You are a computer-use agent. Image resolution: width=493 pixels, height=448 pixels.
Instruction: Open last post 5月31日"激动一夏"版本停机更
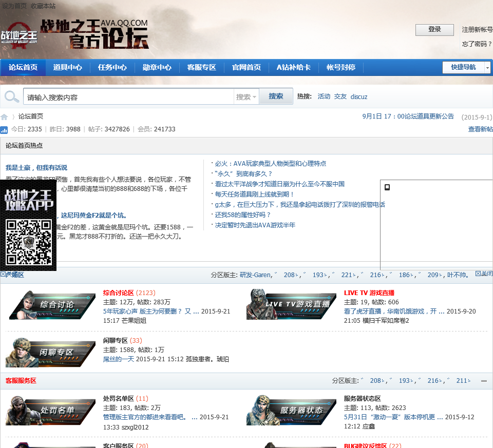393,417
